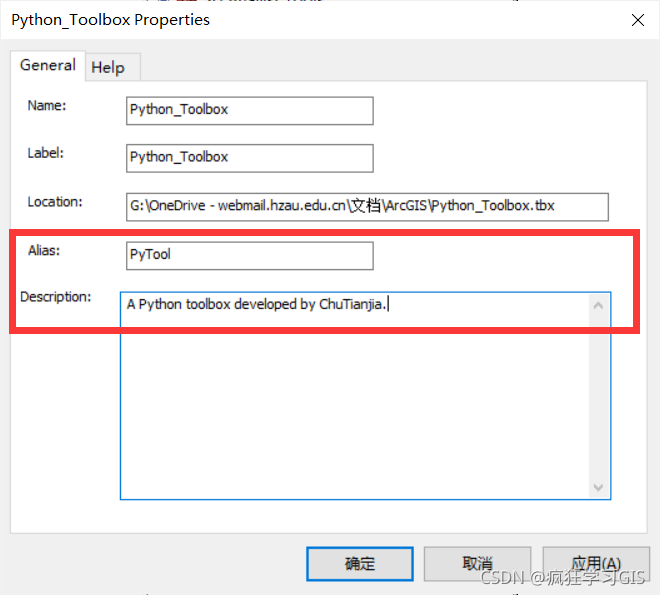Close the Python_Toolbox Properties dialog

tap(638, 20)
